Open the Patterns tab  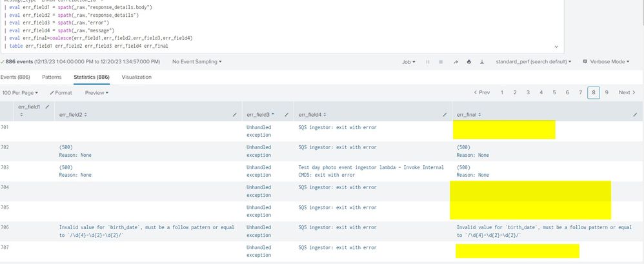coord(52,77)
